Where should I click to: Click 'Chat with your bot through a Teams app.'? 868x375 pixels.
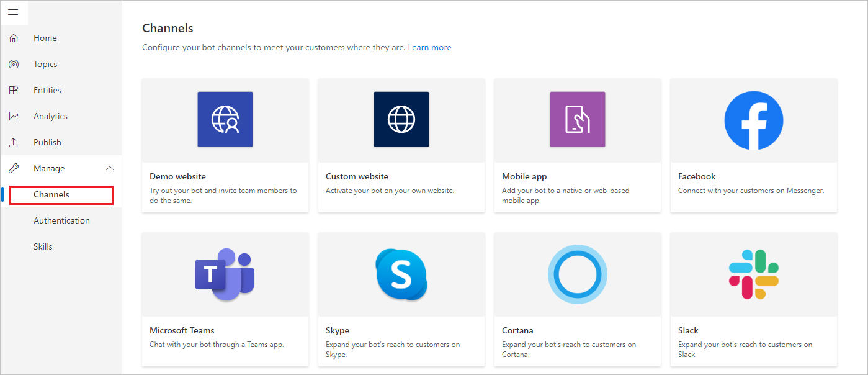click(217, 345)
